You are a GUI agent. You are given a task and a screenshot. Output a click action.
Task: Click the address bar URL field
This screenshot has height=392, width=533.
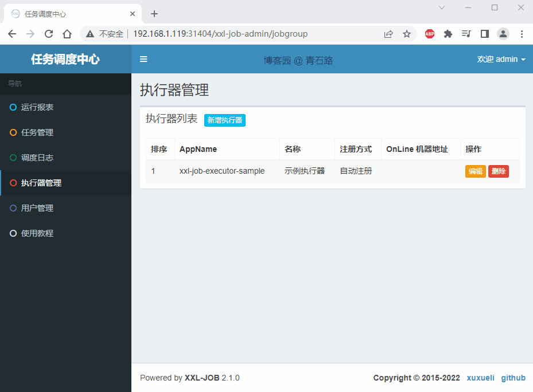(x=220, y=34)
